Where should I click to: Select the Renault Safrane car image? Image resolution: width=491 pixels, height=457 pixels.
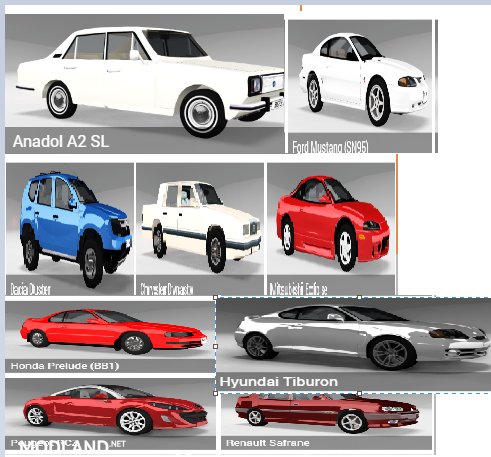click(x=326, y=421)
